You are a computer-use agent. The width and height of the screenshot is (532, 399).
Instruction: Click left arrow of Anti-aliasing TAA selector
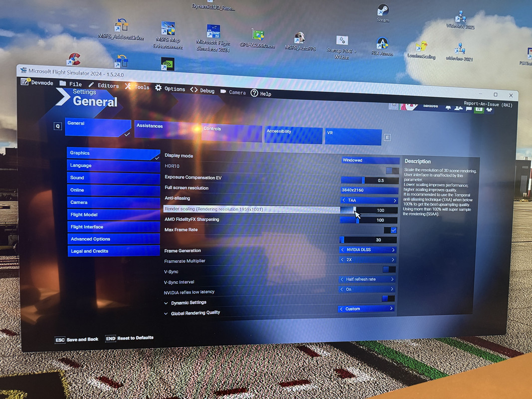point(344,200)
